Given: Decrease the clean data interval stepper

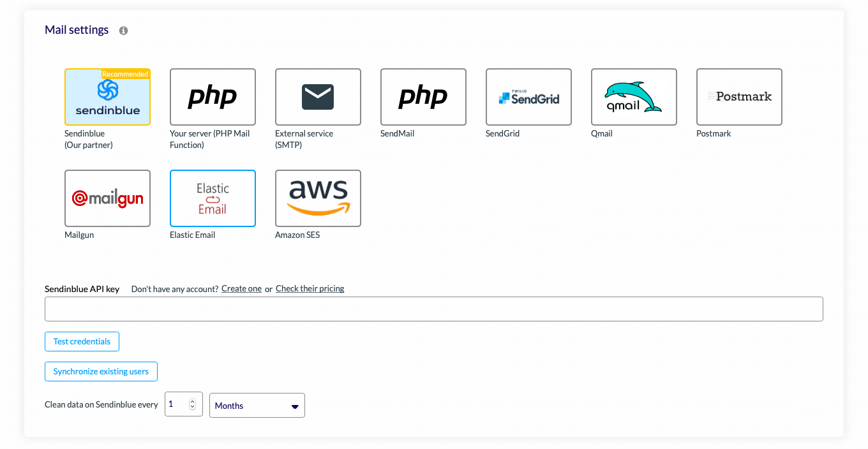Looking at the screenshot, I should (x=193, y=408).
